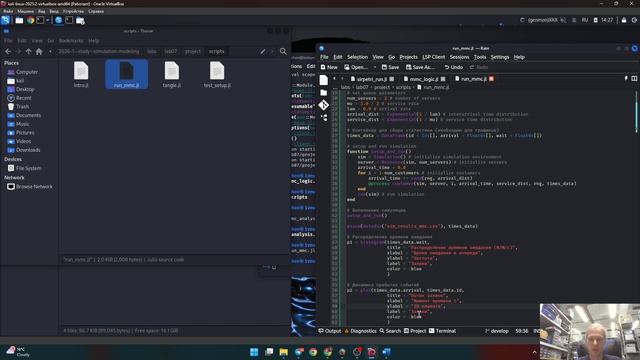Launch the terminal emulator from the Kali panel
640x360 pixels.
(x=40, y=20)
